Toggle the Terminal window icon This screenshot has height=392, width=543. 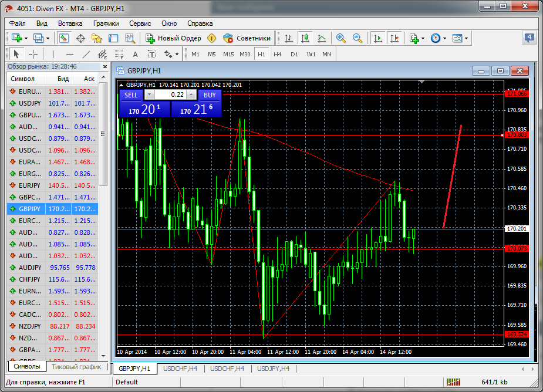tap(113, 38)
